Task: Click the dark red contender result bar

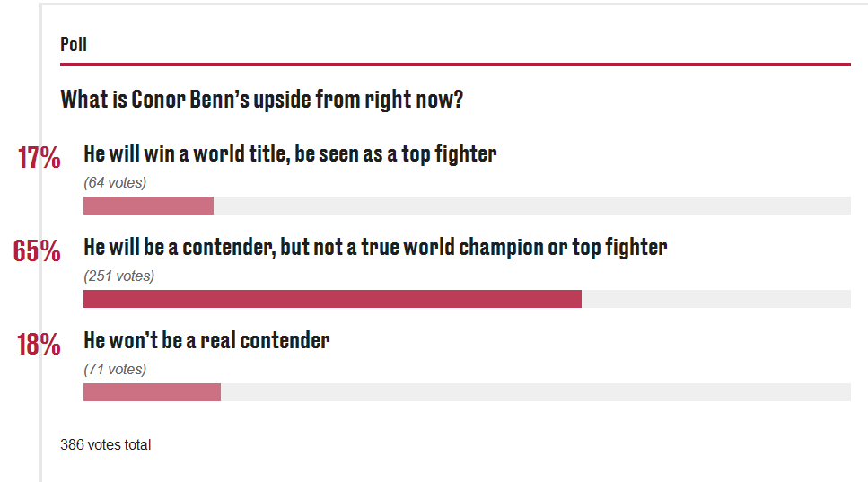Action: click(332, 299)
